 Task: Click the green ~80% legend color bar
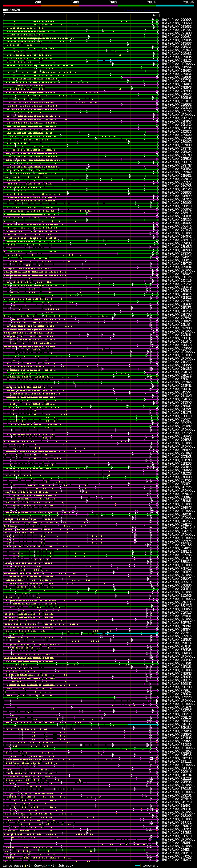(x=137, y=6)
